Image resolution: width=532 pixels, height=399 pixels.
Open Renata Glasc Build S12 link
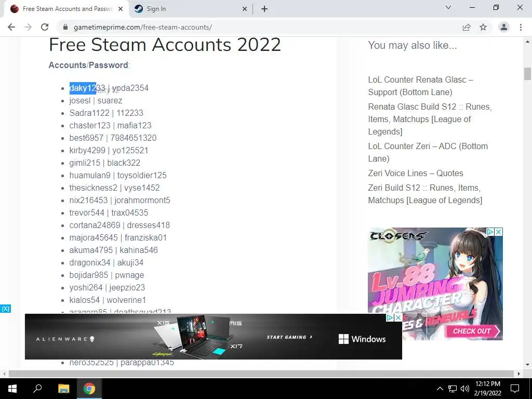click(x=430, y=119)
